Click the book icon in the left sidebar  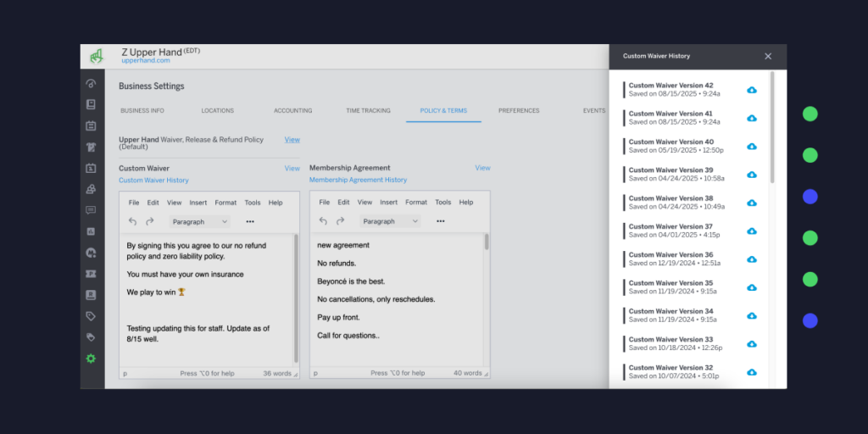pos(91,104)
